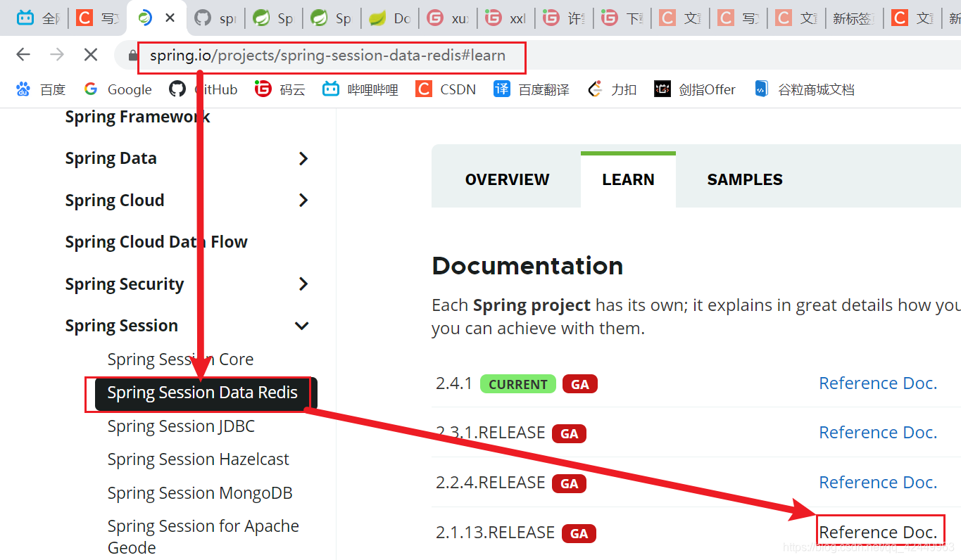This screenshot has height=560, width=961.
Task: Open Spring Data project link
Action: [111, 158]
